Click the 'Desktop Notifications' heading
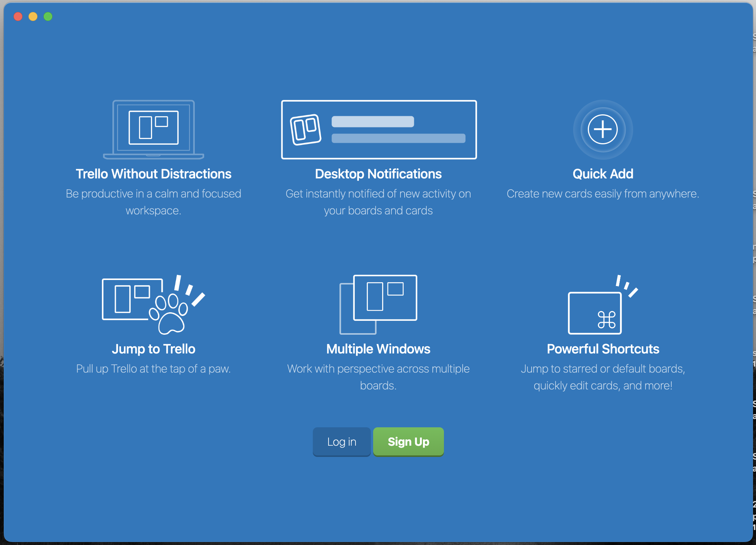Screen dimensions: 756x545 pyautogui.click(x=378, y=174)
